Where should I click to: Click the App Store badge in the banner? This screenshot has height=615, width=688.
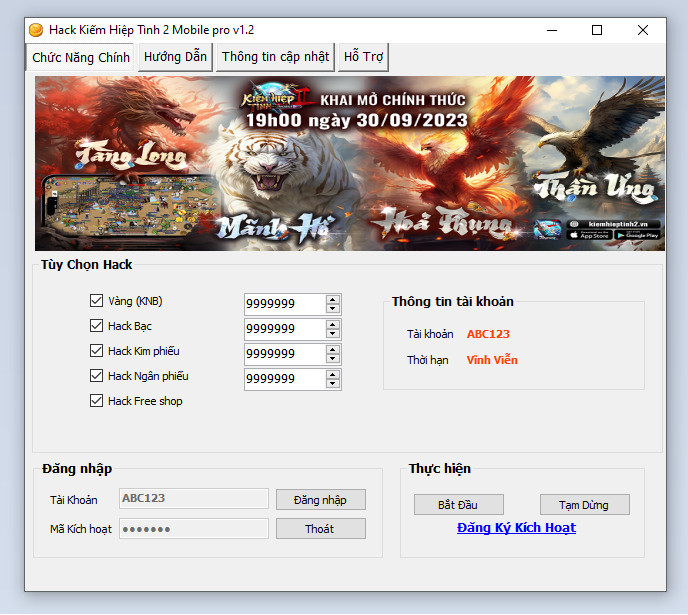click(589, 235)
